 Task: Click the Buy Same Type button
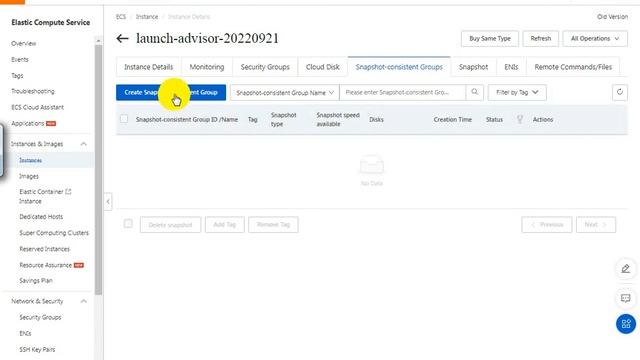coord(490,38)
